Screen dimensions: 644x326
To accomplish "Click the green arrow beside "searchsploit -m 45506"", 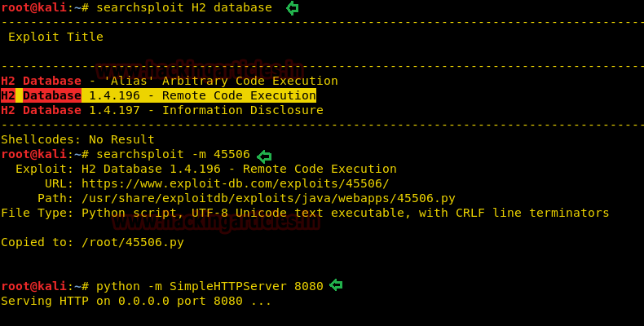I will coord(264,155).
